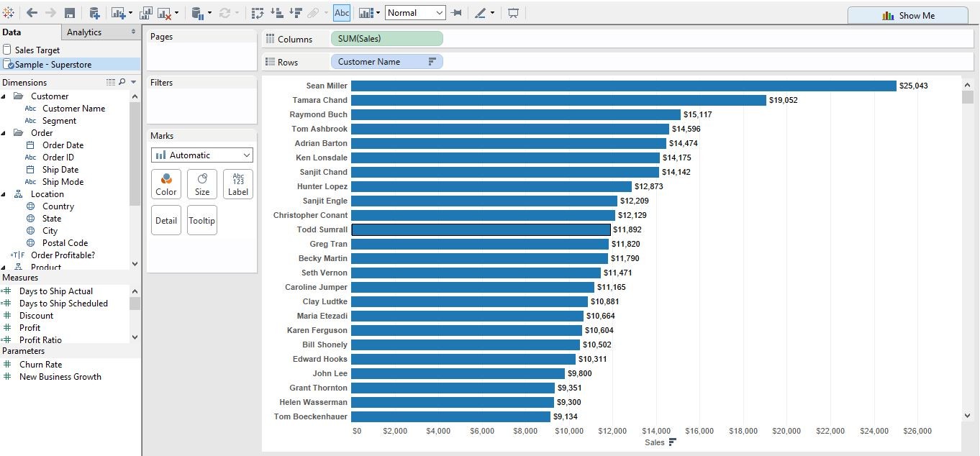Click the Add New Data Source icon
This screenshot has height=456, width=980.
pyautogui.click(x=94, y=12)
